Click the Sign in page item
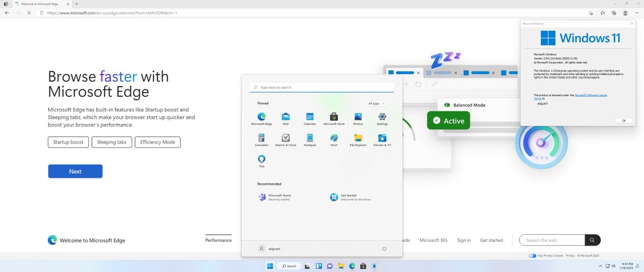The width and height of the screenshot is (644, 272). click(464, 240)
